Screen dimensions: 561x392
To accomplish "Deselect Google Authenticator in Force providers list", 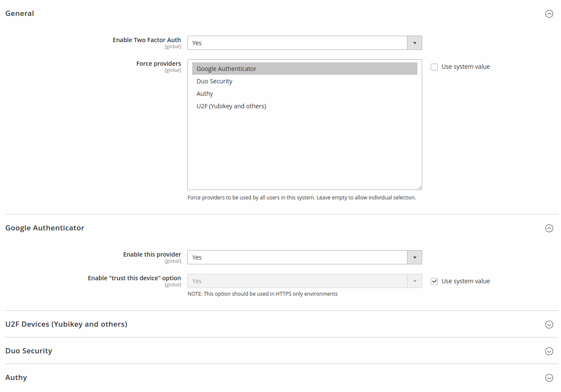I will pos(226,68).
